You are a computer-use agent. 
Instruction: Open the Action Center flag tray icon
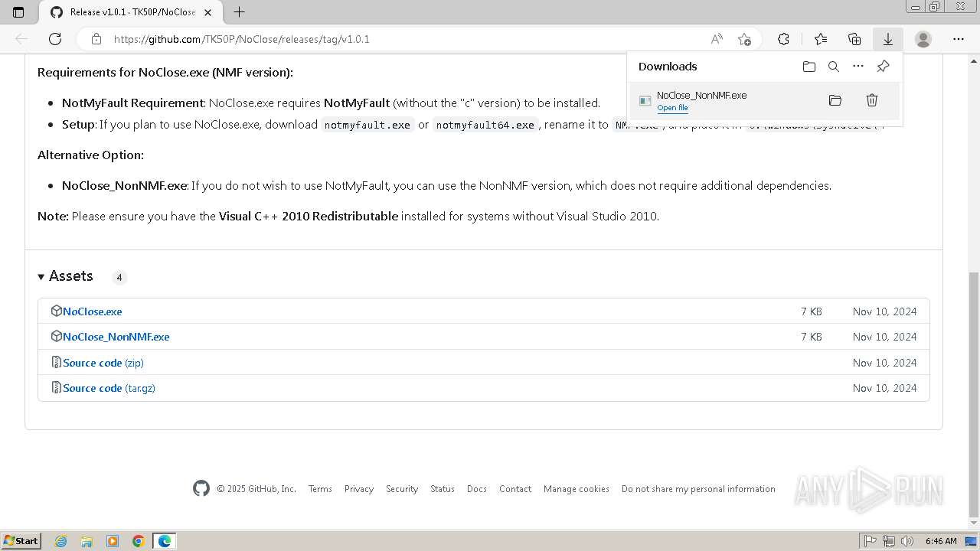871,541
